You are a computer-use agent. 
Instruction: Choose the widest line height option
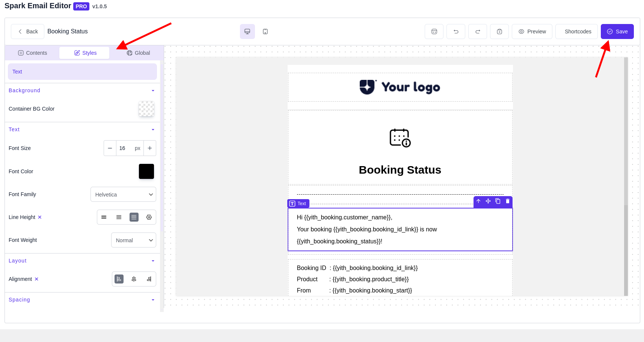[134, 217]
